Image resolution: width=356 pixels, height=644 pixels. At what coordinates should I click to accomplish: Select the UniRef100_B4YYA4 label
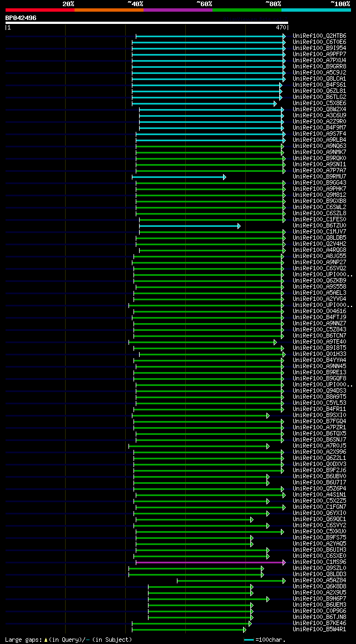(x=319, y=360)
